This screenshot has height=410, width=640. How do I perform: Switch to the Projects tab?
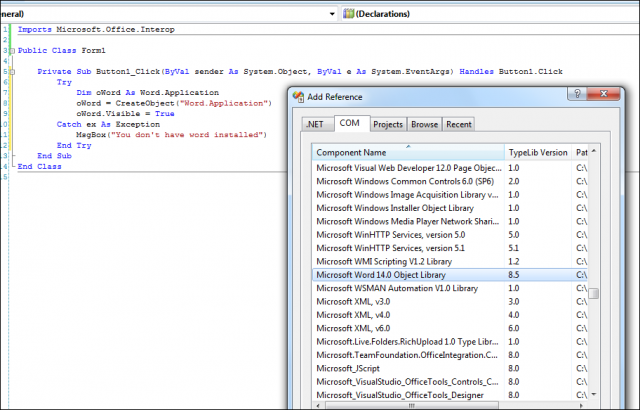[x=388, y=124]
